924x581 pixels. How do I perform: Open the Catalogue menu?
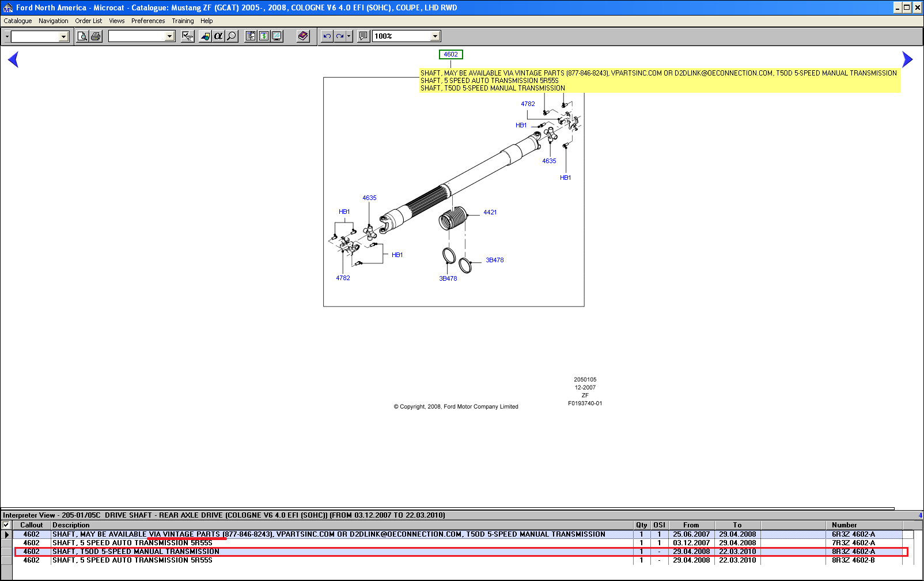click(x=18, y=21)
